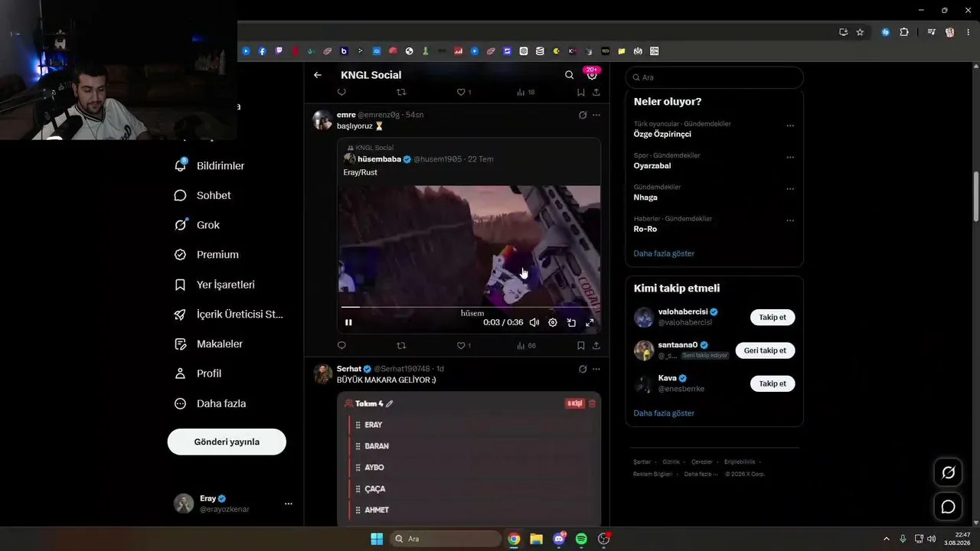Screen dimensions: 980x551
Task: Open Makaleler in the sidebar
Action: click(208, 344)
